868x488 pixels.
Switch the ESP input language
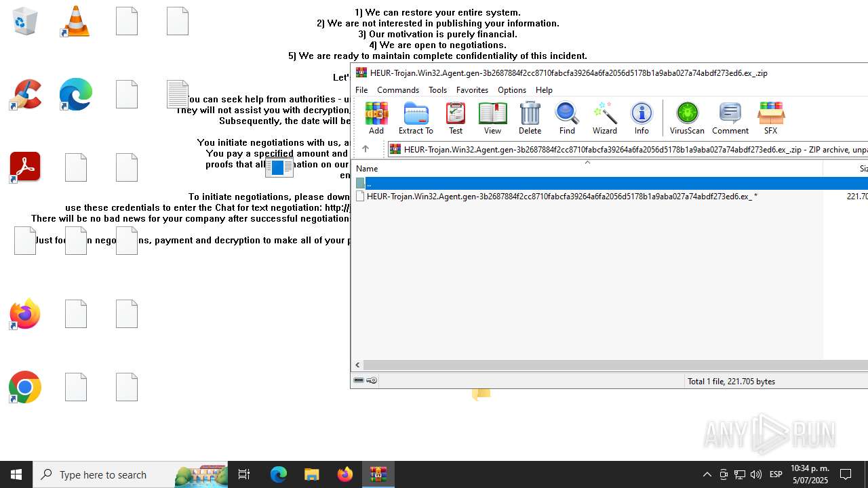[x=776, y=474]
